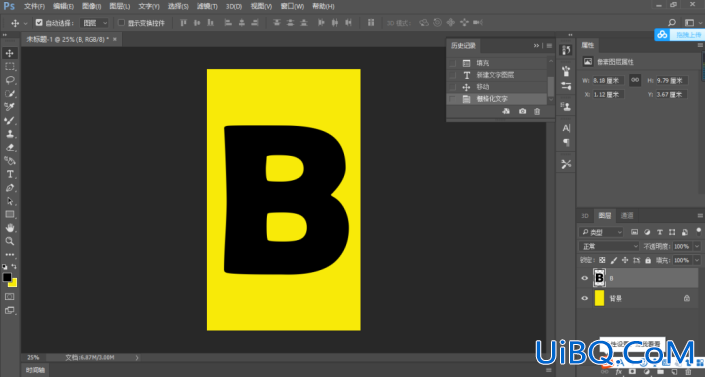
Task: Select the Eyedropper tool
Action: [x=9, y=107]
